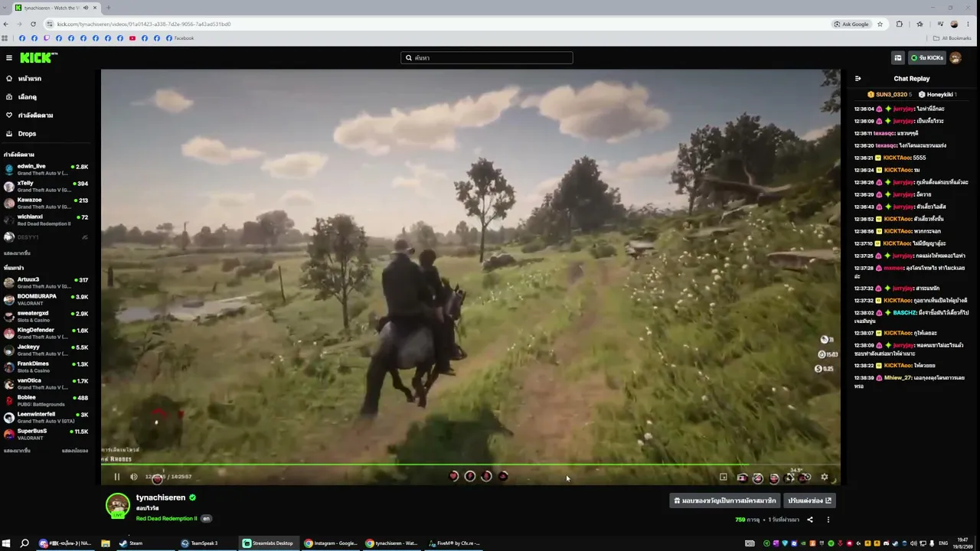Open the customize channel button
The width and height of the screenshot is (980, 551).
pyautogui.click(x=809, y=500)
